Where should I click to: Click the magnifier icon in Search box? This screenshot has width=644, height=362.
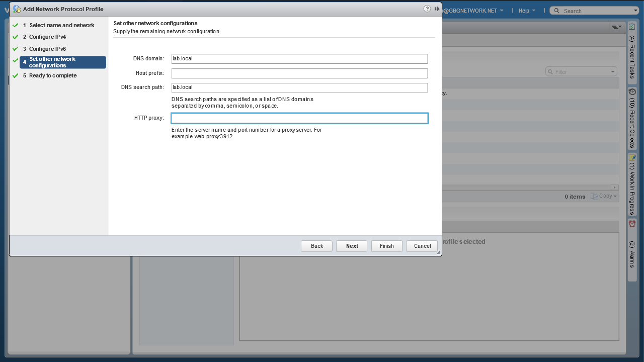(x=556, y=11)
